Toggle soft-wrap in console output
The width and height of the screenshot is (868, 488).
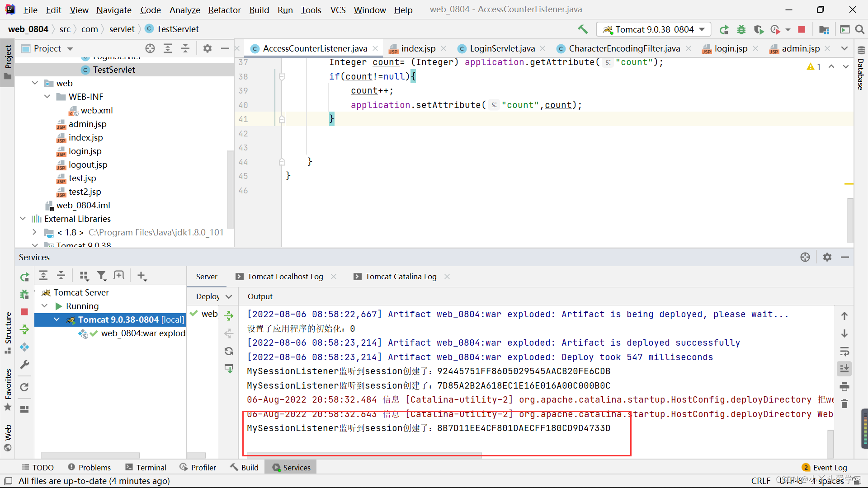pyautogui.click(x=844, y=351)
